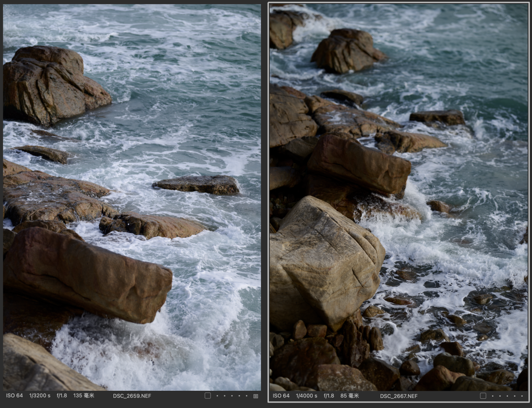This screenshot has width=532, height=408.
Task: Set four-star rating on DSC_2667.NEF
Action: pos(515,396)
